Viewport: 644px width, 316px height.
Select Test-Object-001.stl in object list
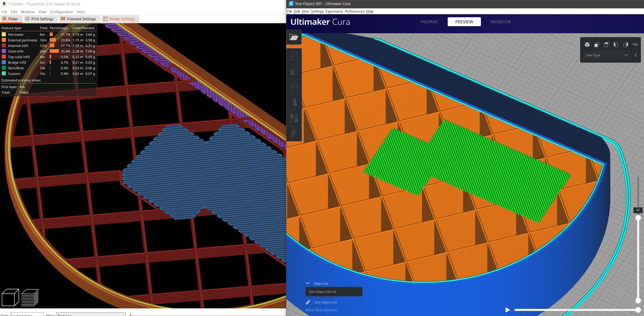coord(334,292)
